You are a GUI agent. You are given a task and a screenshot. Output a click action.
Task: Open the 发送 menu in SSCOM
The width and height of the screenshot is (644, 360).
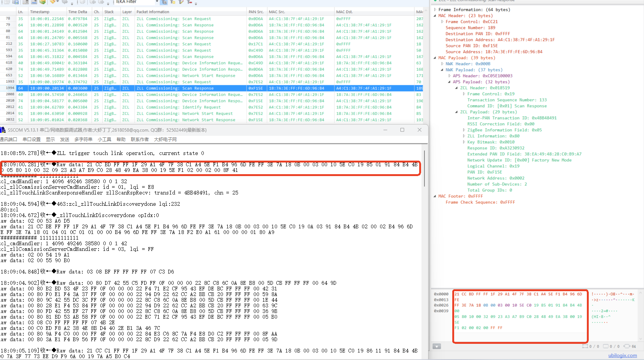65,140
